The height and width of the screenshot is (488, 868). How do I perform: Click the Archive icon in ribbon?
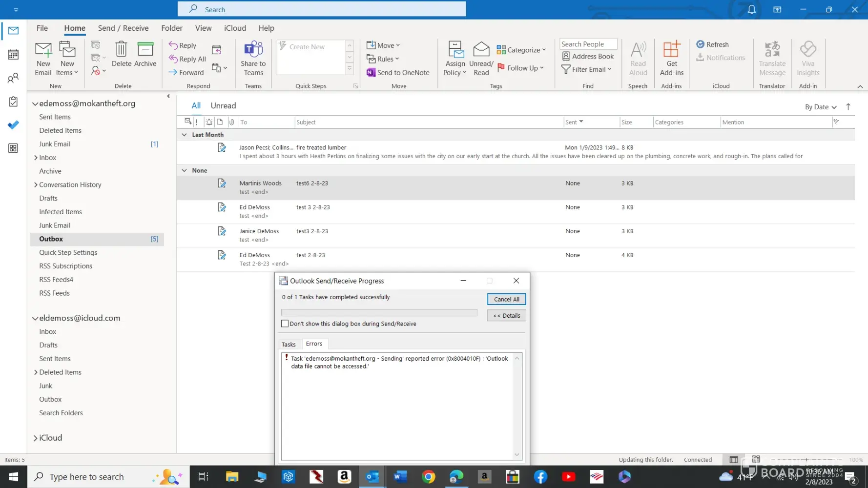(x=145, y=50)
